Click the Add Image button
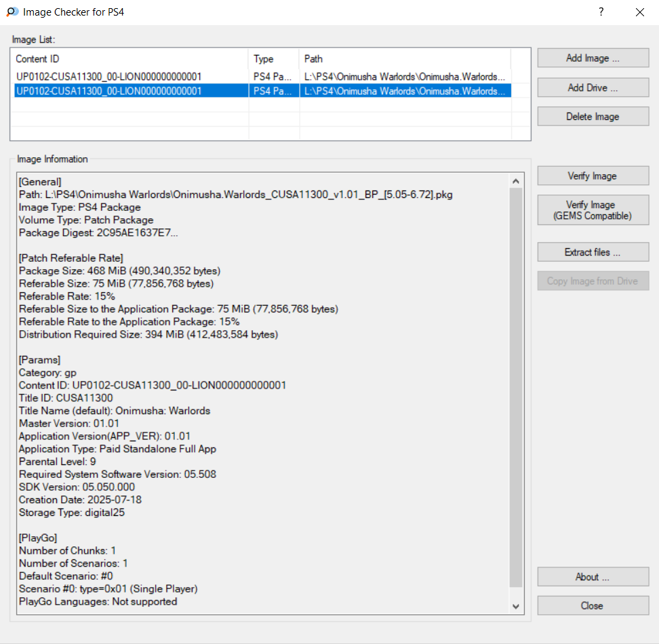The width and height of the screenshot is (659, 644). (593, 58)
